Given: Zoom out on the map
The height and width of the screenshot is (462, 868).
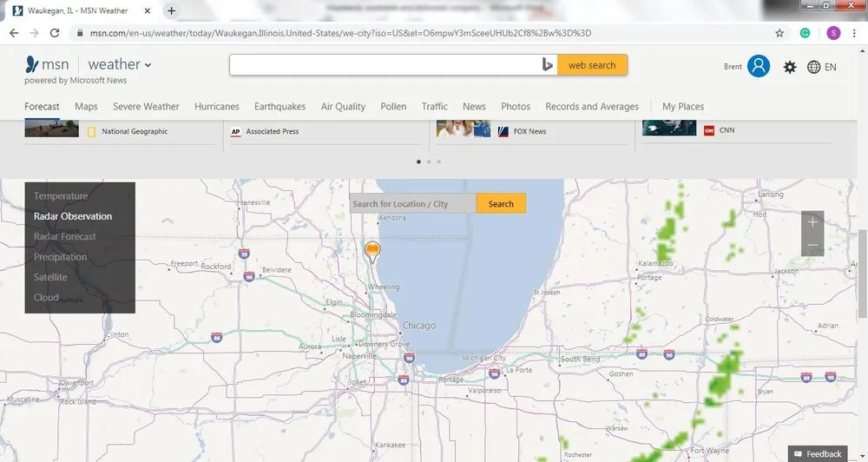Looking at the screenshot, I should click(x=812, y=246).
